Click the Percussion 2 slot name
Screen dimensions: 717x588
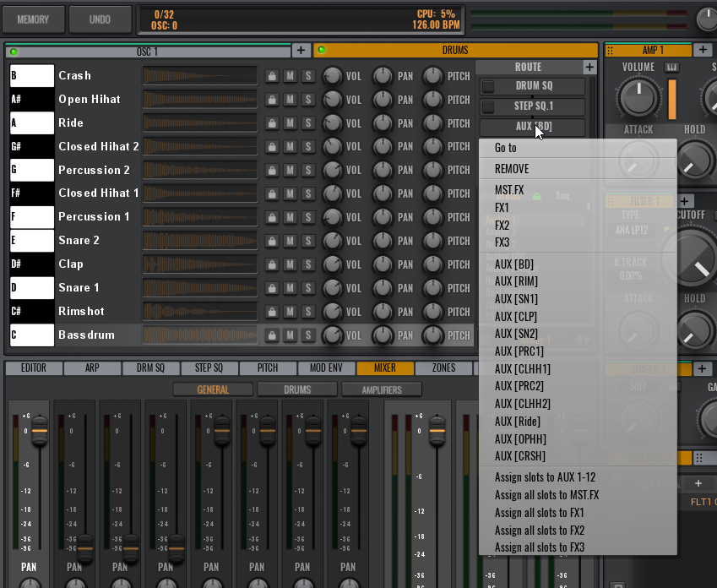(95, 170)
